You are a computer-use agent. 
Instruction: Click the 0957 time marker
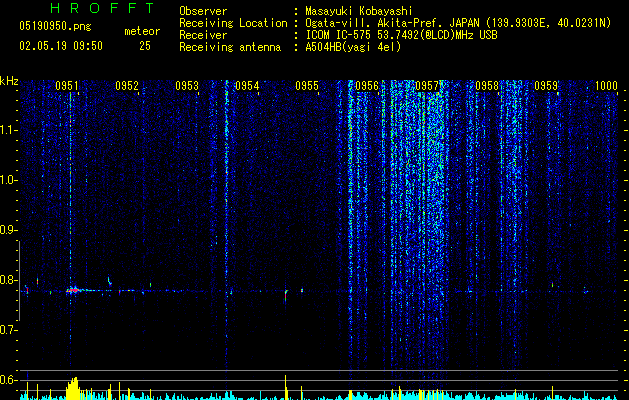tap(427, 86)
